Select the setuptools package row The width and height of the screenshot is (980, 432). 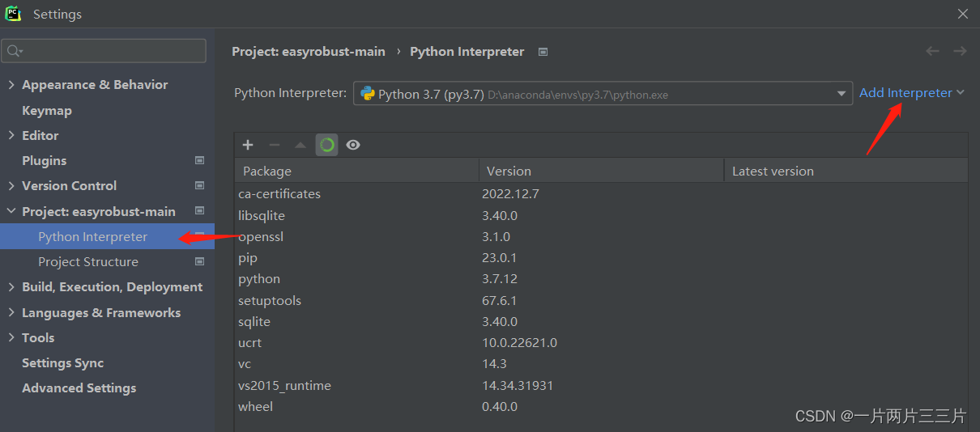pyautogui.click(x=601, y=300)
